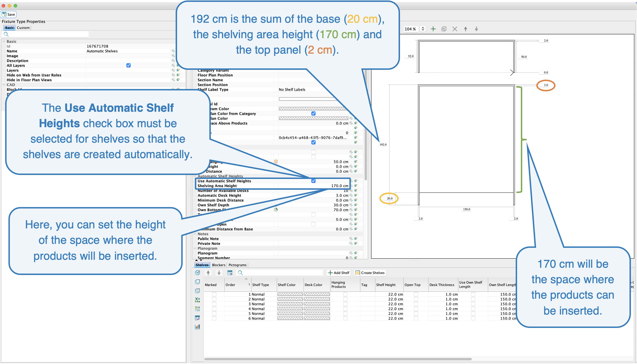The width and height of the screenshot is (637, 364).
Task: Click the green flag icon for Own Shelf Depth
Action: [x=356, y=205]
